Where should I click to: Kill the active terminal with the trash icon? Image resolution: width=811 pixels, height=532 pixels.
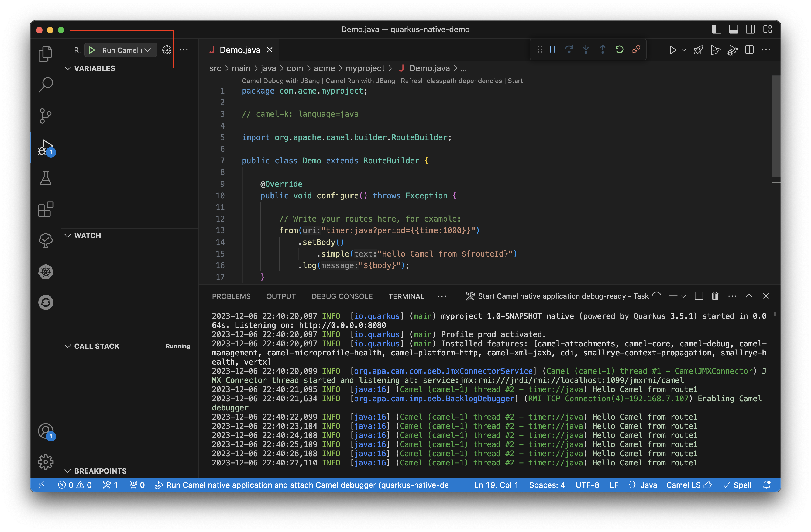715,296
